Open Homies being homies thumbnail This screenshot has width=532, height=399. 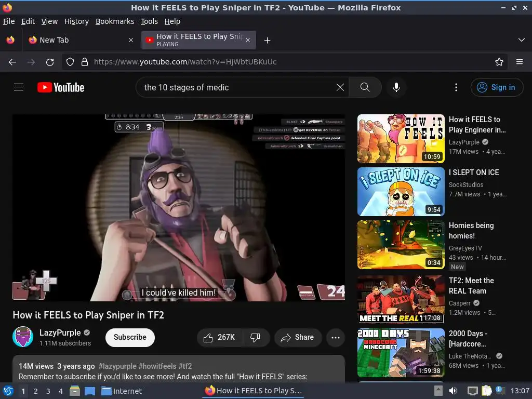[401, 245]
